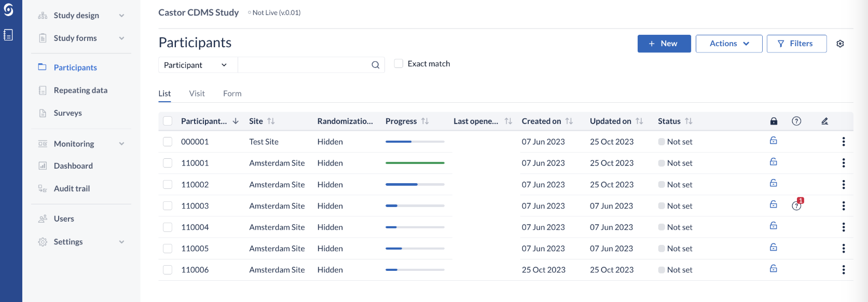Click the lock column header icon
The height and width of the screenshot is (302, 868).
point(774,121)
